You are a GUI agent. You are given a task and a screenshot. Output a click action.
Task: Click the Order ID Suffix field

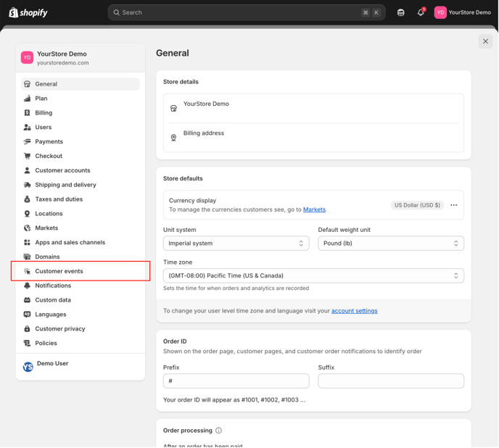click(391, 381)
